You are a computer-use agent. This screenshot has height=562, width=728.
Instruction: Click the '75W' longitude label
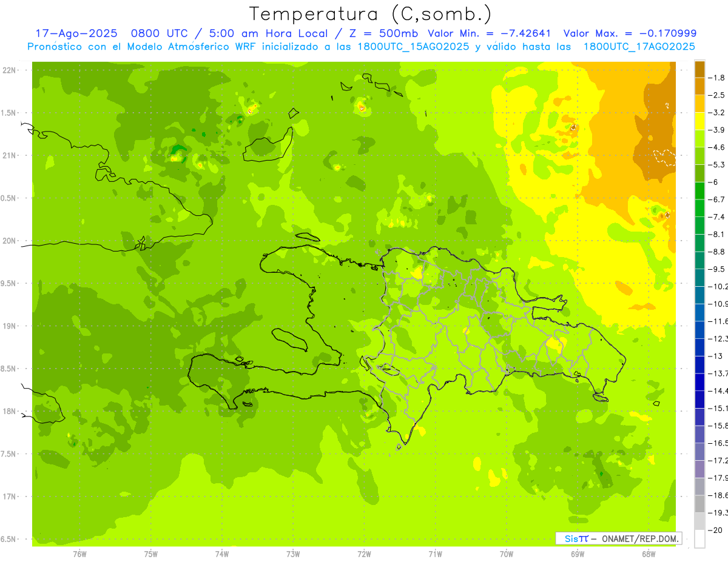[151, 554]
